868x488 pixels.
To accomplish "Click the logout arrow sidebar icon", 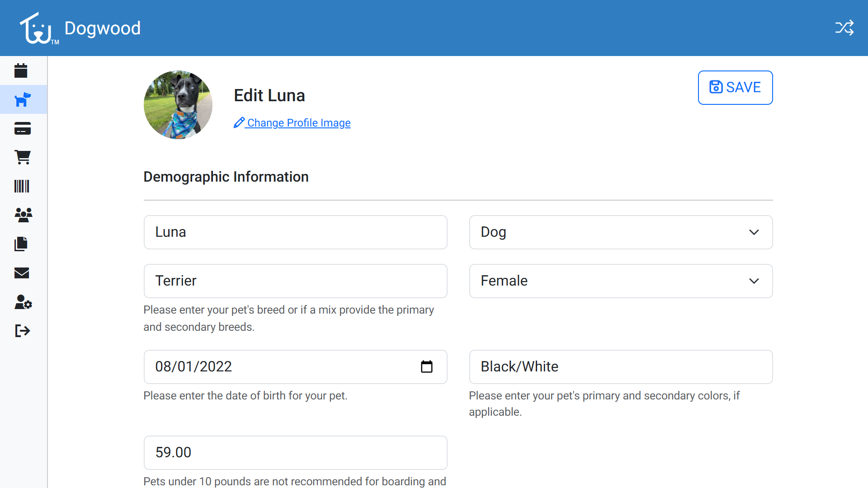I will pos(22,331).
